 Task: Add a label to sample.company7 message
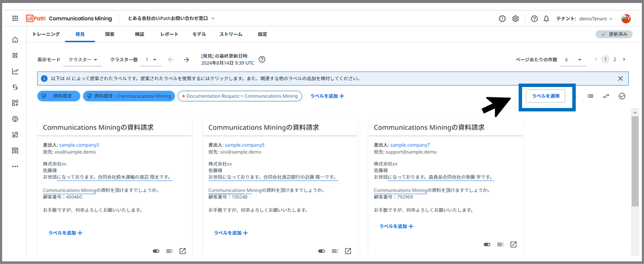tap(396, 226)
